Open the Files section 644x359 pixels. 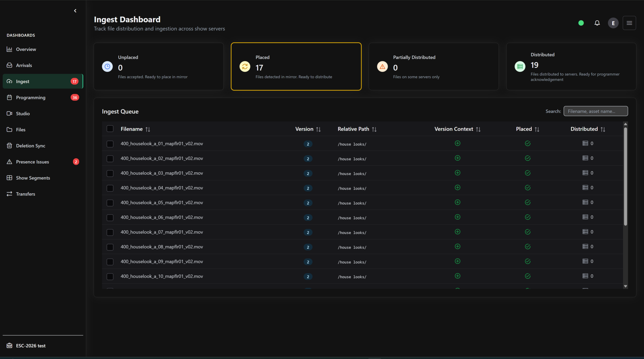click(x=43, y=130)
